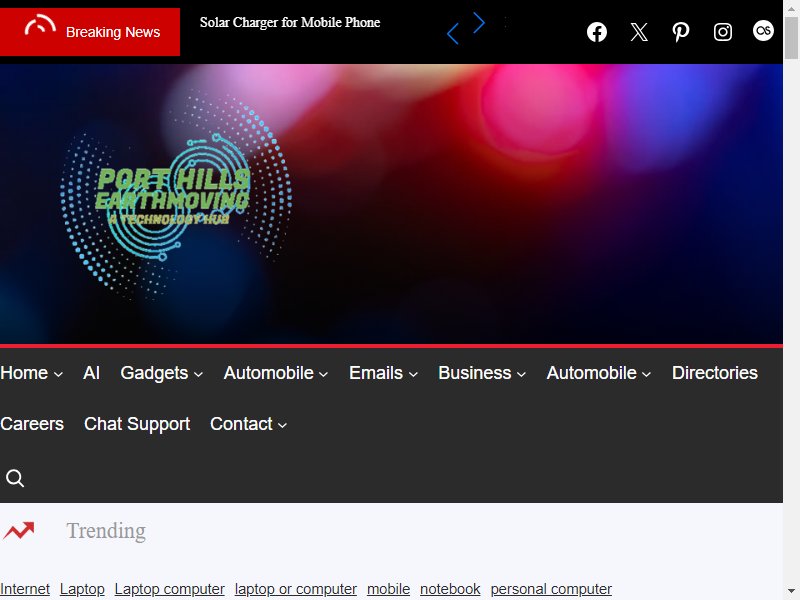Expand the Emails submenu chevron
Viewport: 800px width, 600px height.
[413, 374]
